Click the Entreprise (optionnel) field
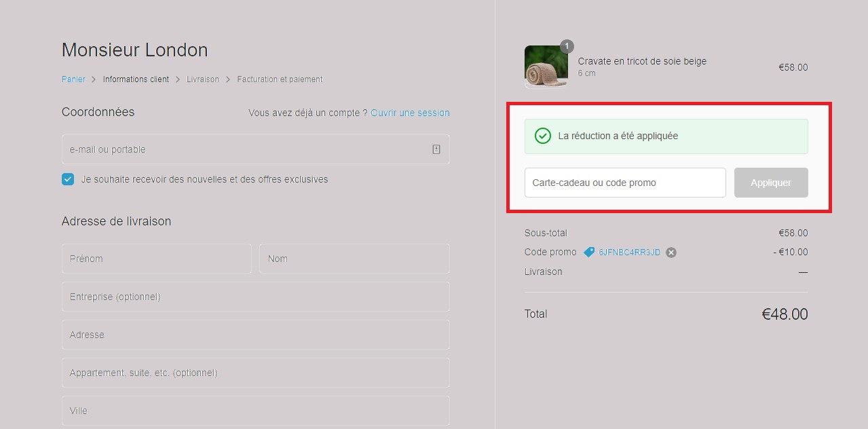 point(255,297)
